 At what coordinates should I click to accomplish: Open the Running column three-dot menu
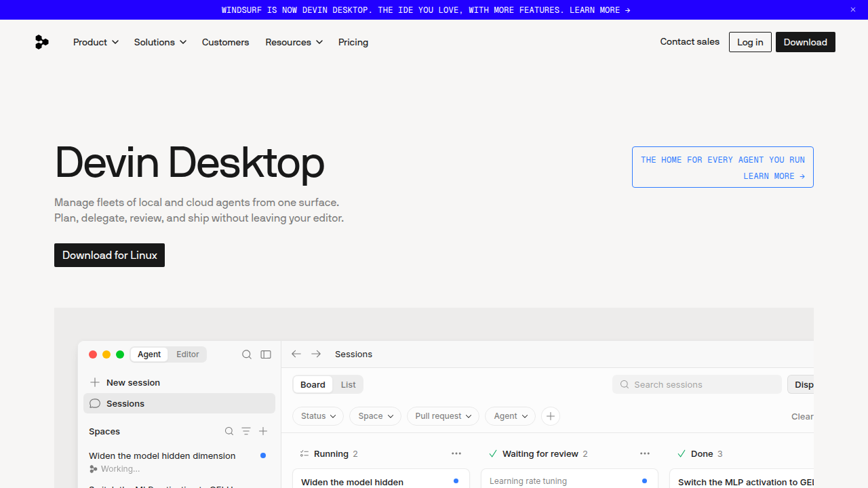[456, 453]
